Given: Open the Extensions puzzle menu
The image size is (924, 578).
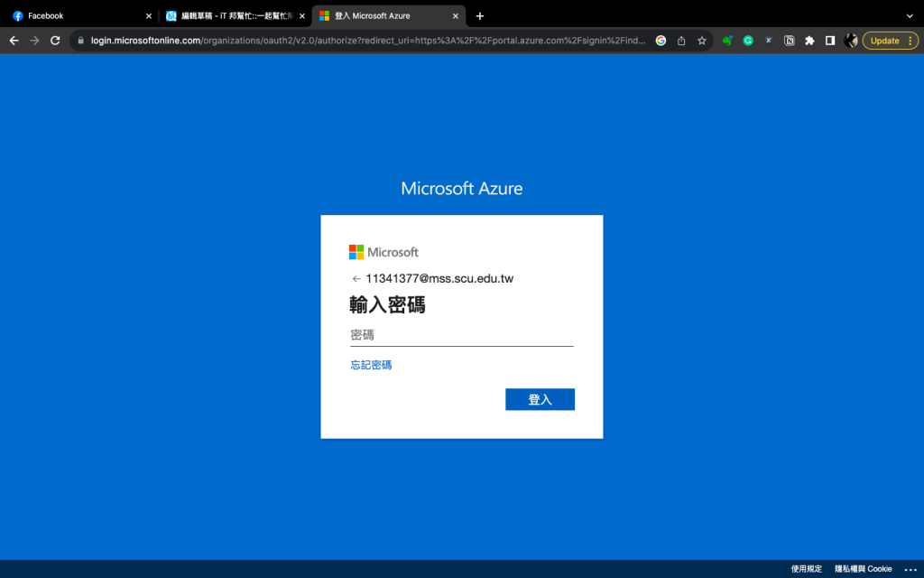Looking at the screenshot, I should [809, 41].
